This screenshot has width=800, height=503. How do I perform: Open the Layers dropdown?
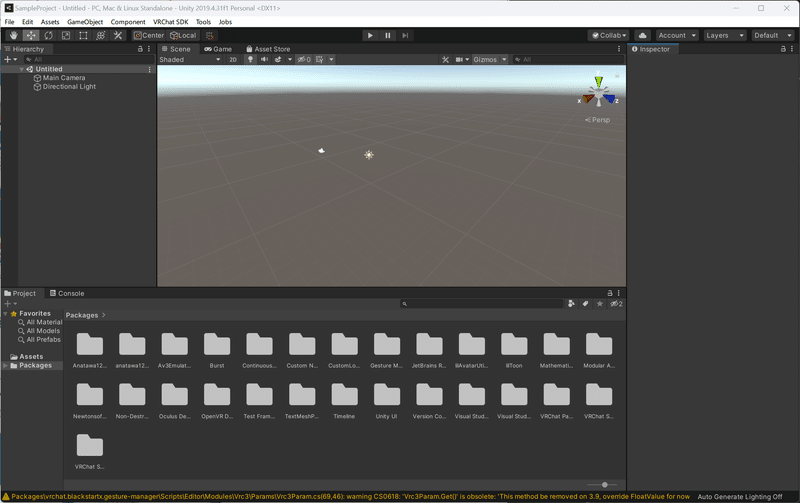coord(725,35)
